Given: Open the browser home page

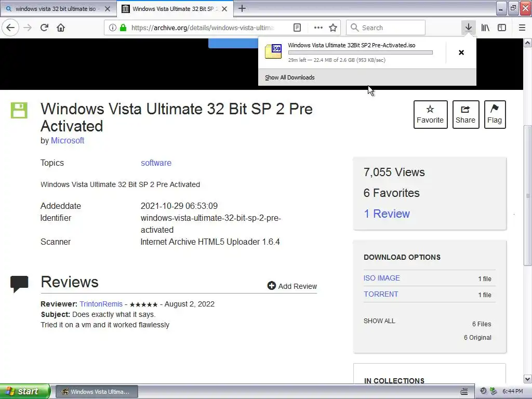Looking at the screenshot, I should pos(61,28).
